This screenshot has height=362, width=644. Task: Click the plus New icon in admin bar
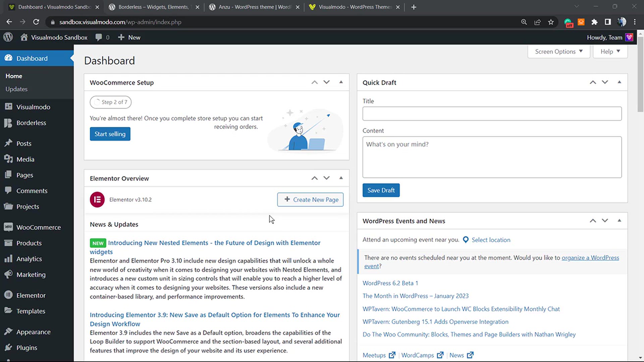[121, 37]
